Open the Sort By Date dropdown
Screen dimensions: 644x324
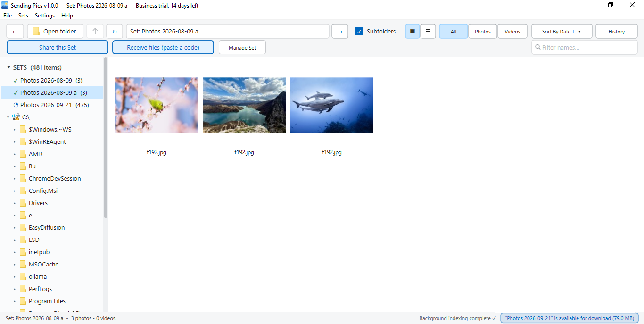click(562, 32)
